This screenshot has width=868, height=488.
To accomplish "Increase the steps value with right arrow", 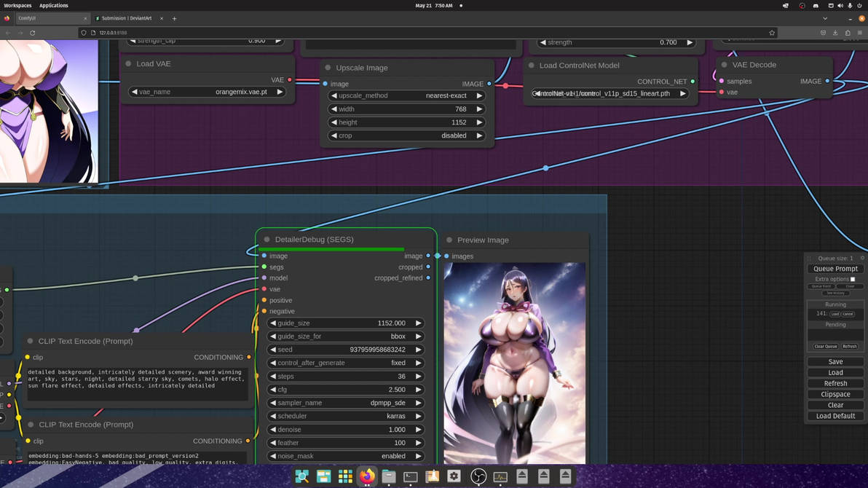I will [x=418, y=377].
